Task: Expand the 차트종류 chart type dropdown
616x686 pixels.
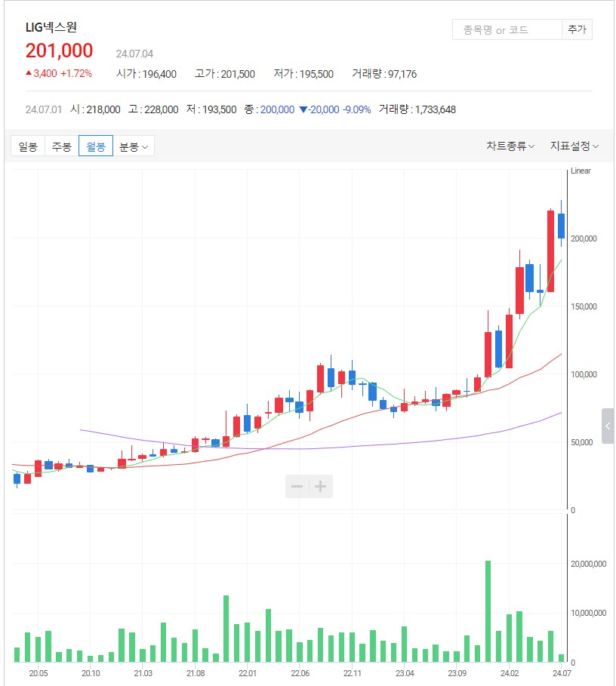Action: [x=510, y=146]
